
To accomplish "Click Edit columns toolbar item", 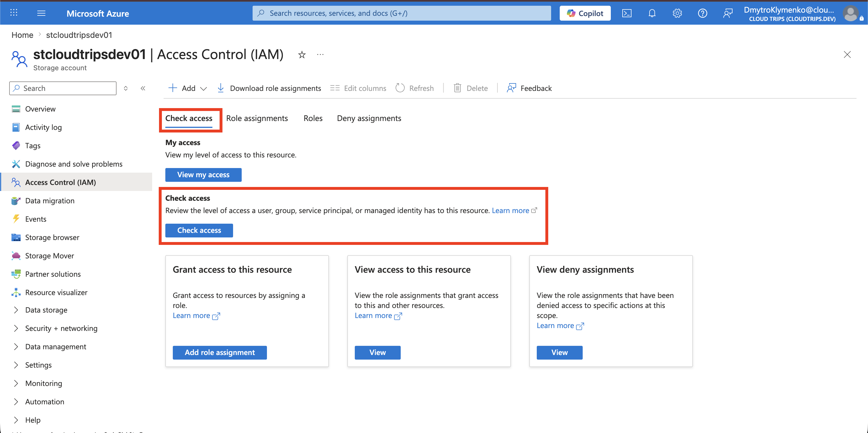I will pyautogui.click(x=358, y=88).
